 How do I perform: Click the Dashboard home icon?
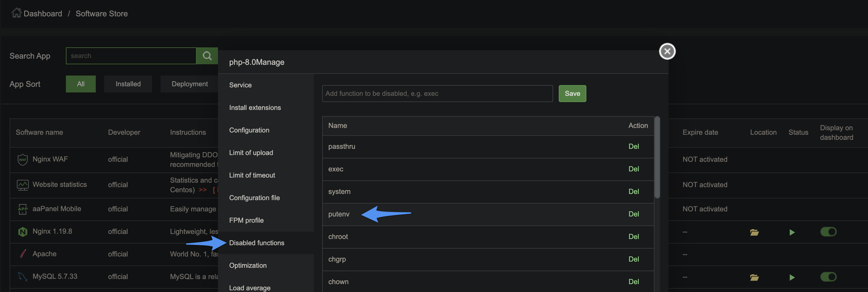pyautogui.click(x=16, y=13)
